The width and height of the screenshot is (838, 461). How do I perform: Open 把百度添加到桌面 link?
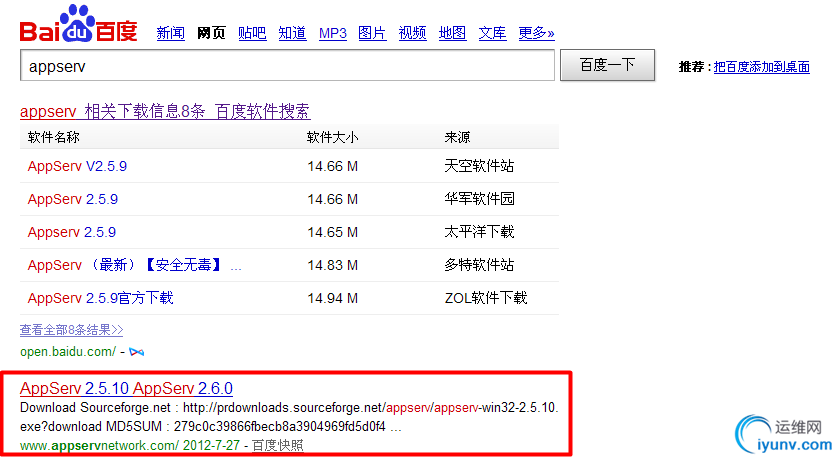pos(762,67)
